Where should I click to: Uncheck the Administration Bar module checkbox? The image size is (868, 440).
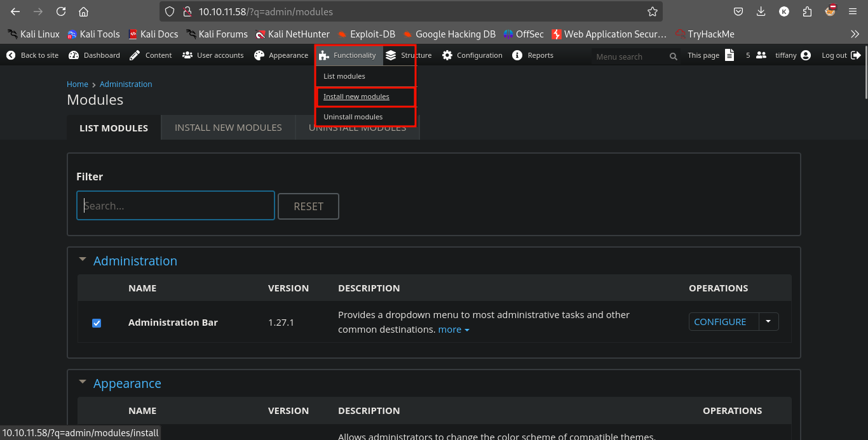[97, 323]
